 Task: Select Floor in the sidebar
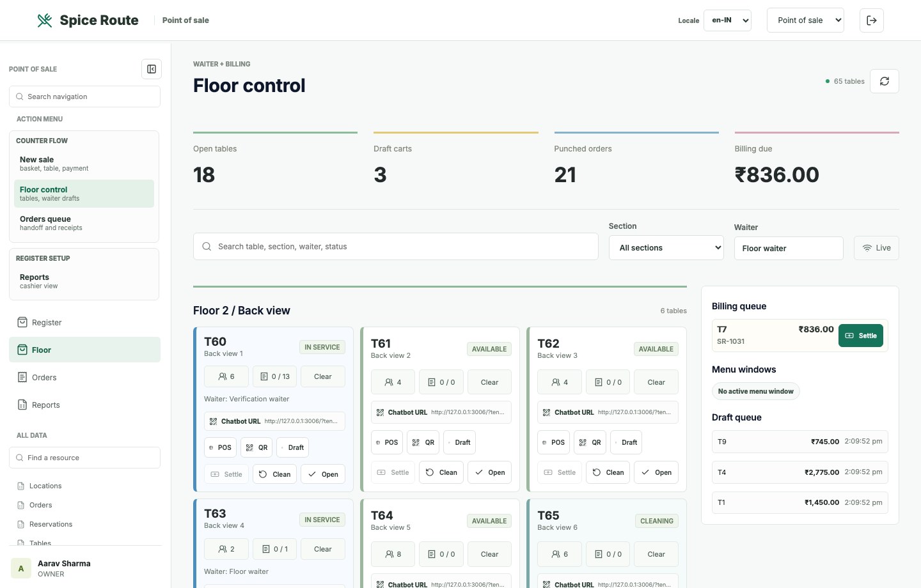click(x=84, y=350)
